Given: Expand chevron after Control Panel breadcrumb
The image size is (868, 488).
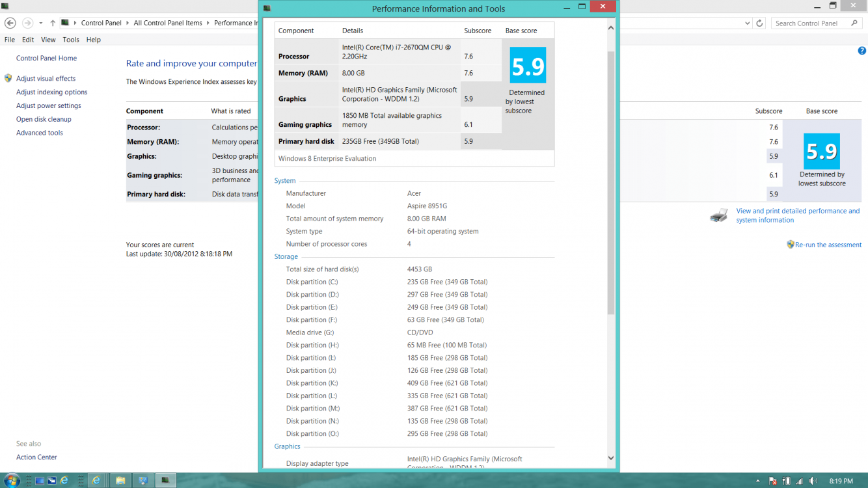Looking at the screenshot, I should coord(128,23).
